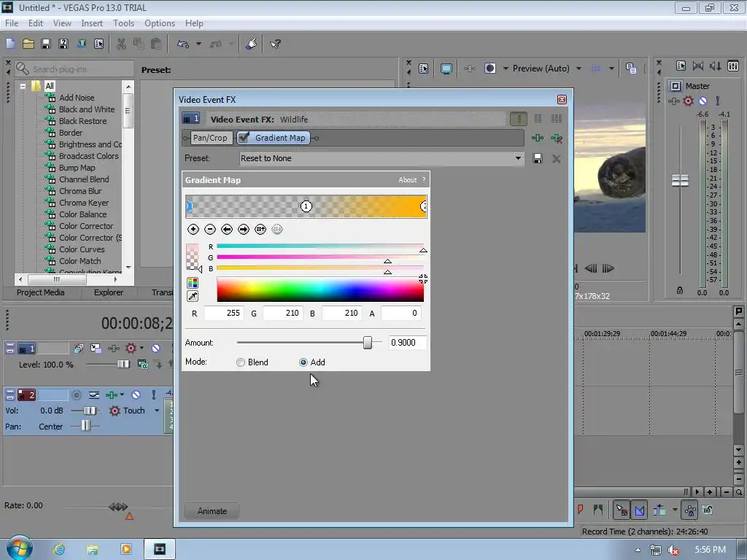Viewport: 747px width, 560px height.
Task: Click the taskbar volume icon
Action: tap(673, 550)
